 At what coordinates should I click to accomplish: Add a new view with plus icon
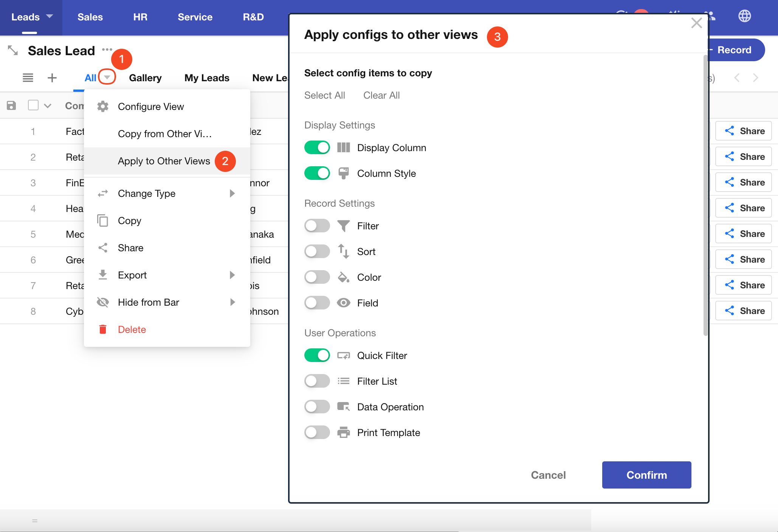(x=52, y=78)
